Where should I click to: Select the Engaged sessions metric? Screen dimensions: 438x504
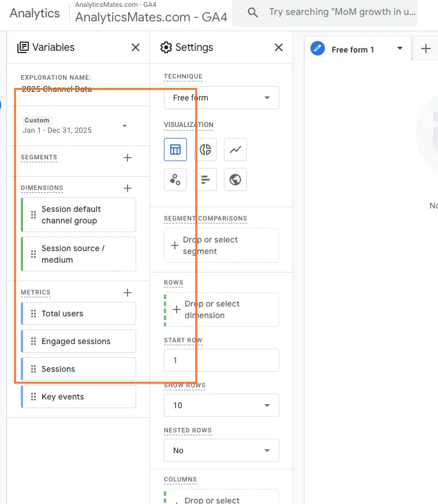78,341
